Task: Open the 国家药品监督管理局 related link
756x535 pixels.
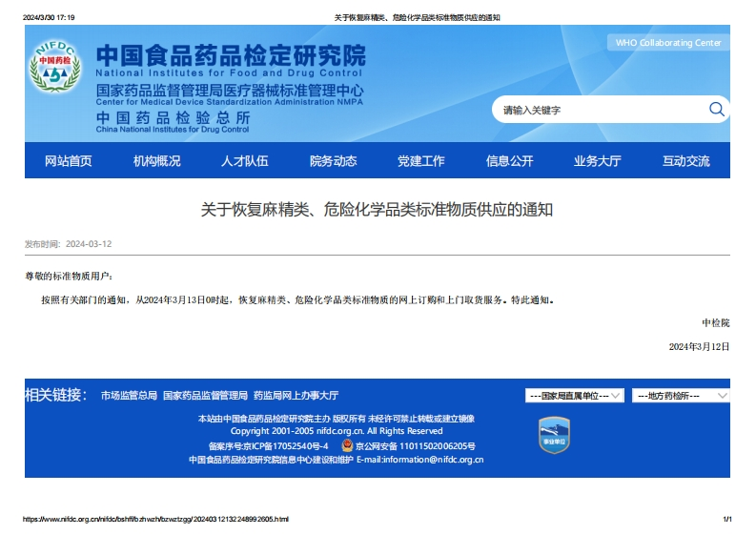Action: pos(205,395)
